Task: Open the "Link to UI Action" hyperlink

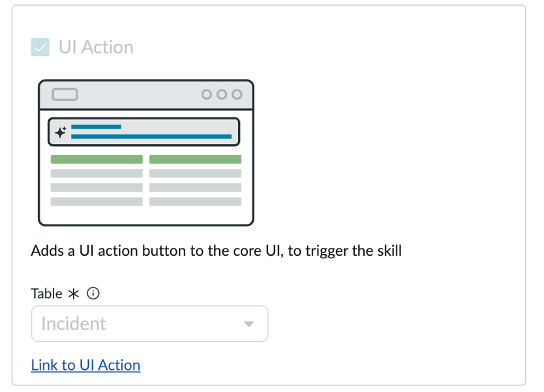Action: tap(85, 365)
